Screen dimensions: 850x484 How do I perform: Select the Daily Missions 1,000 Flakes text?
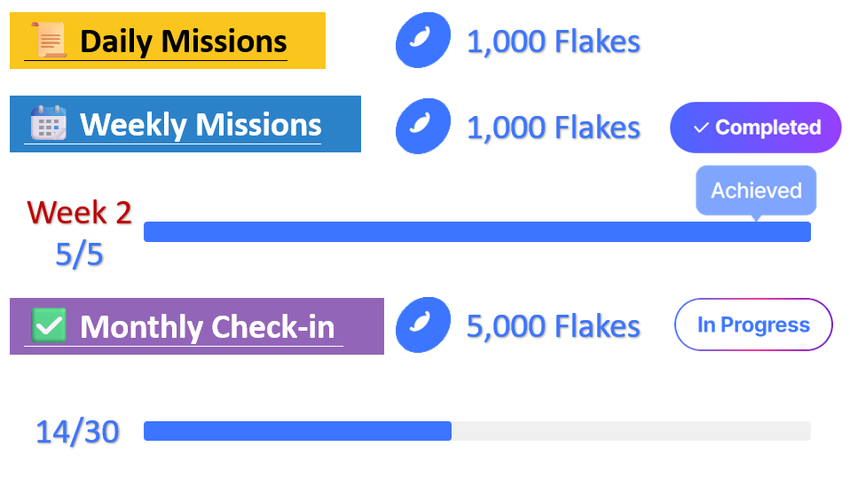coord(553,42)
